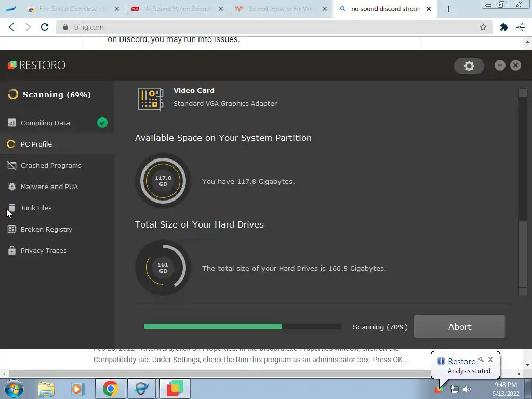Switch to Solved How to Fix tab

point(280,9)
